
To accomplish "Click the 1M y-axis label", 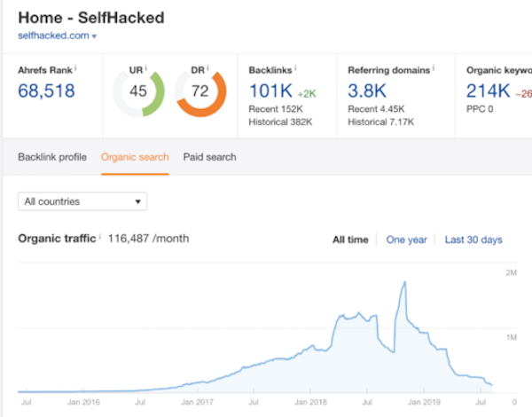I will point(512,337).
